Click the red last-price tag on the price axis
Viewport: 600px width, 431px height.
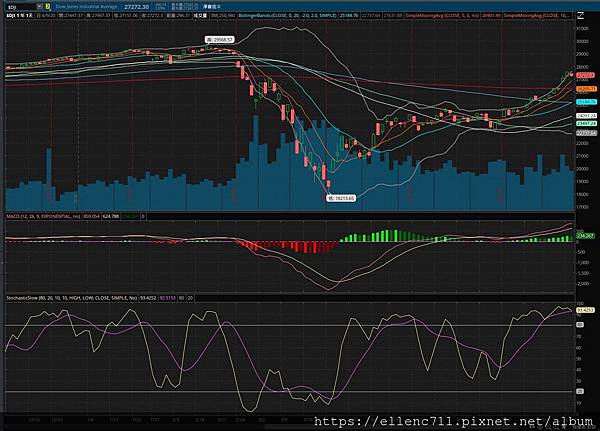586,75
